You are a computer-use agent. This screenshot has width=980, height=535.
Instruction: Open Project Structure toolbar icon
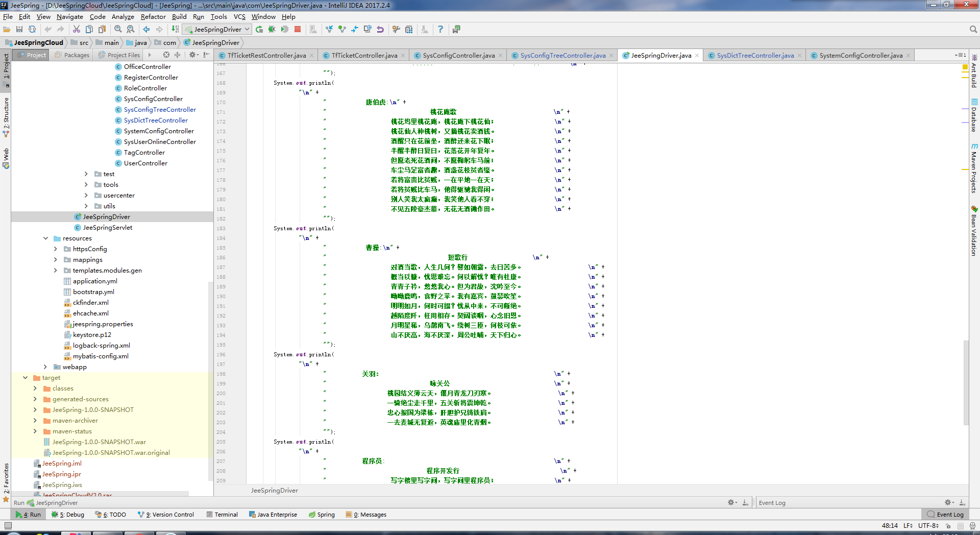(409, 30)
